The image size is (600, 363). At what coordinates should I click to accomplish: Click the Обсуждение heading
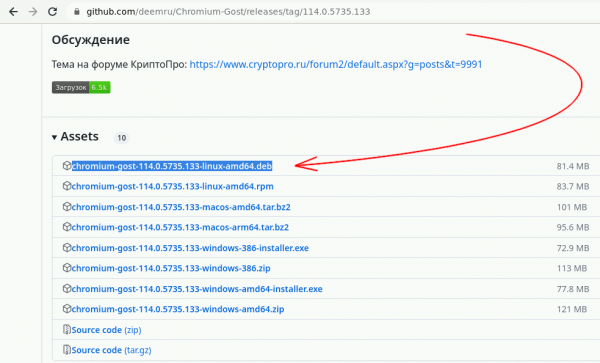pyautogui.click(x=91, y=40)
